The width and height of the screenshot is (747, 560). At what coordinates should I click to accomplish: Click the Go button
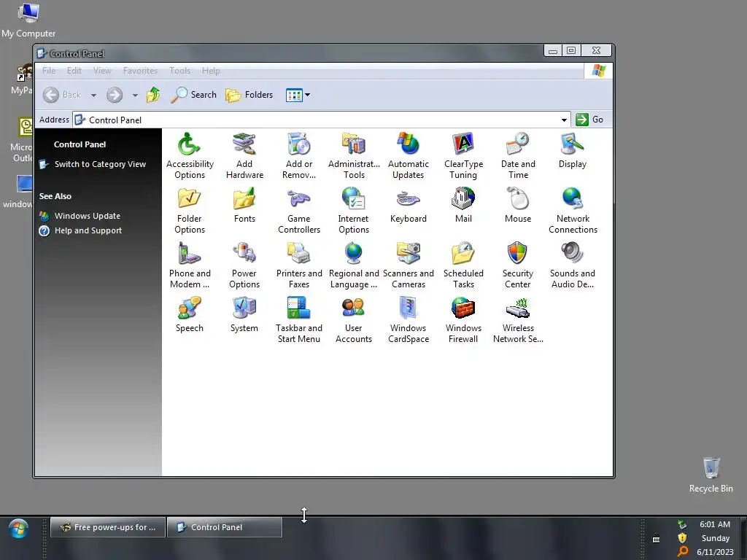(x=589, y=120)
